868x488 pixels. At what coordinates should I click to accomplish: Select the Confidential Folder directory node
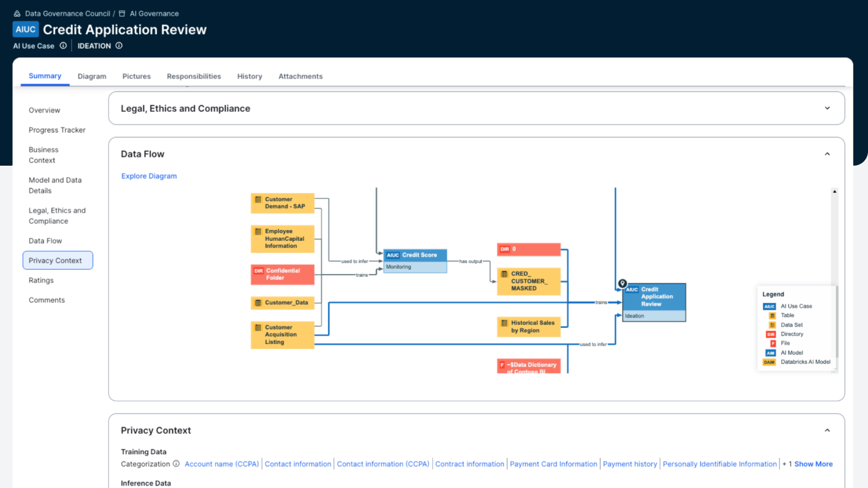(x=283, y=275)
